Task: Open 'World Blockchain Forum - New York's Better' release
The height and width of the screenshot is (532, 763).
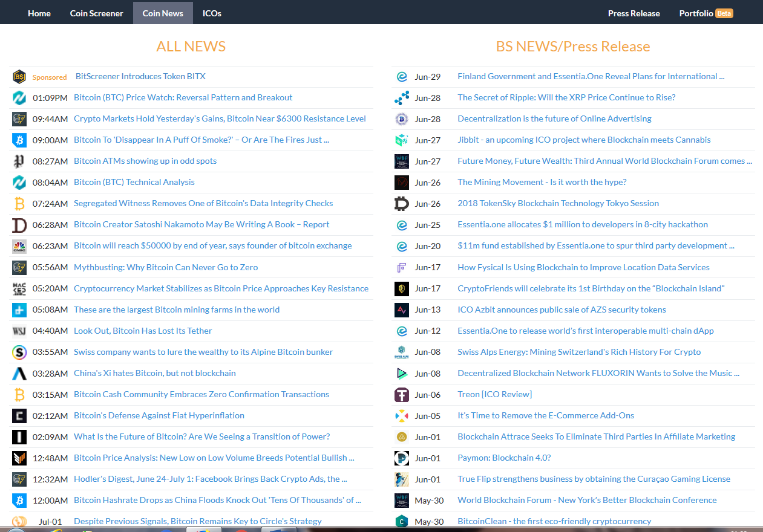Action: [x=587, y=500]
